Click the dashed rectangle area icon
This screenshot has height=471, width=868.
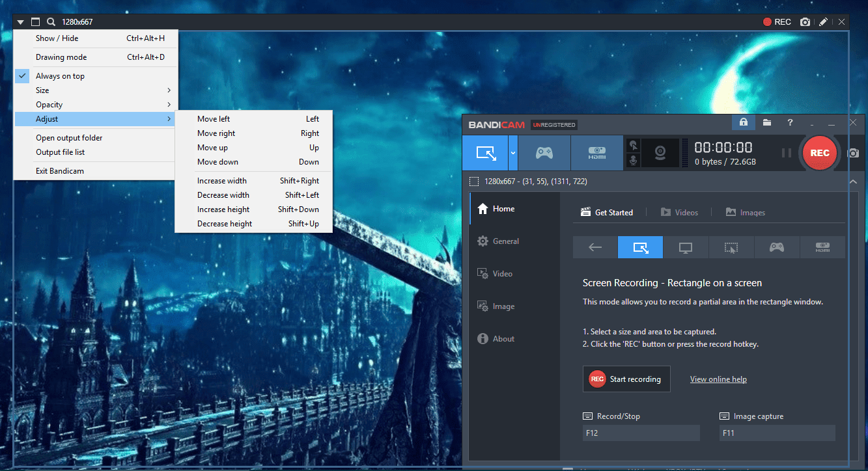474,182
